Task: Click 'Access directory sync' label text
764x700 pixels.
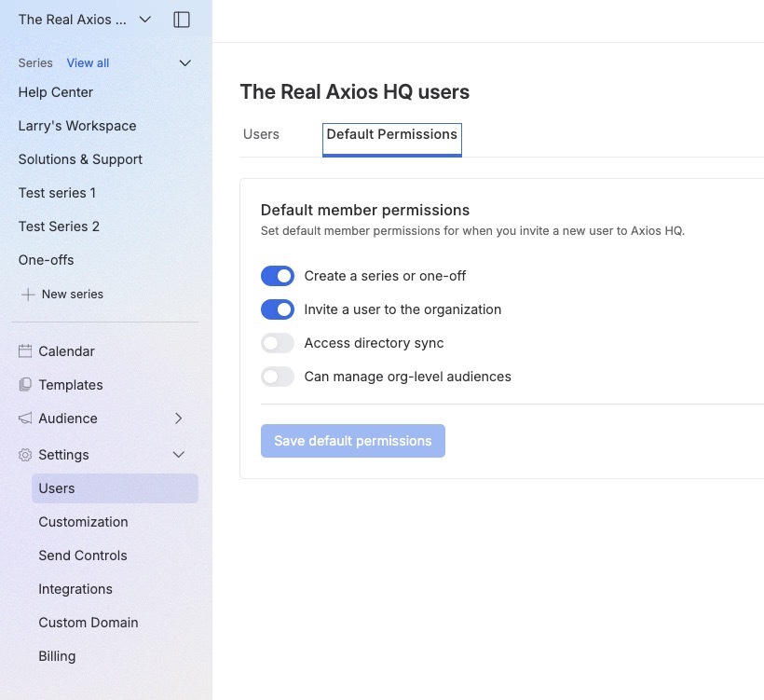Action: 374,343
